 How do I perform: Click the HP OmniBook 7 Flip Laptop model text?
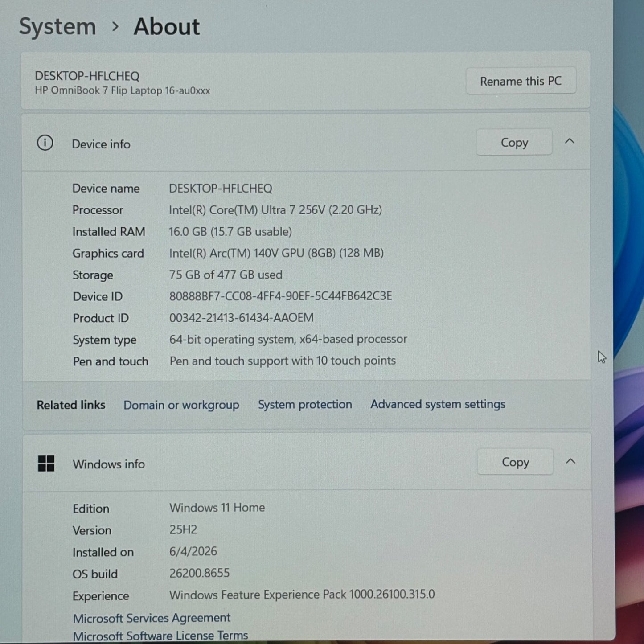pyautogui.click(x=123, y=91)
